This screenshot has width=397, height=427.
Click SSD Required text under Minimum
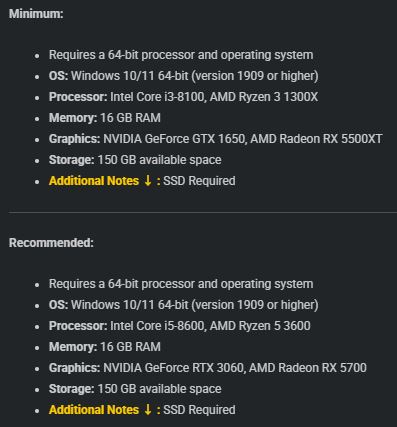point(199,181)
